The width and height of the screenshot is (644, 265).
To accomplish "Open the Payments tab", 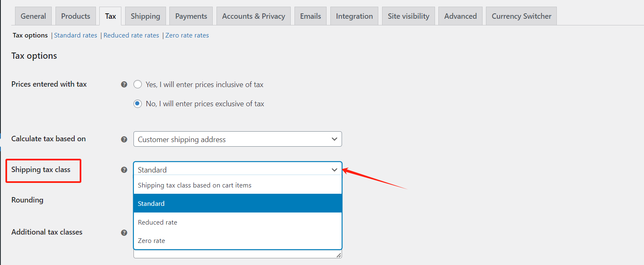I will coord(191,16).
